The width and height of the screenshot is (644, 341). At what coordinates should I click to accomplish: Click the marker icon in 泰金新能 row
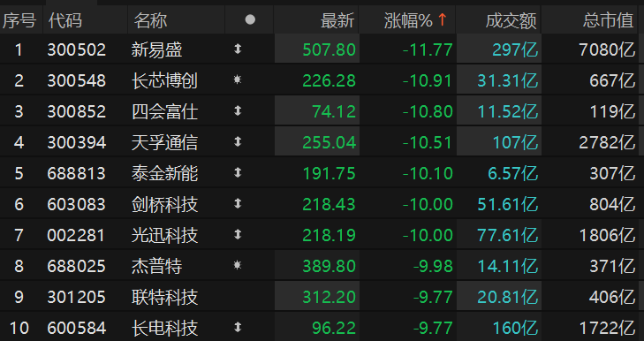[x=238, y=173]
